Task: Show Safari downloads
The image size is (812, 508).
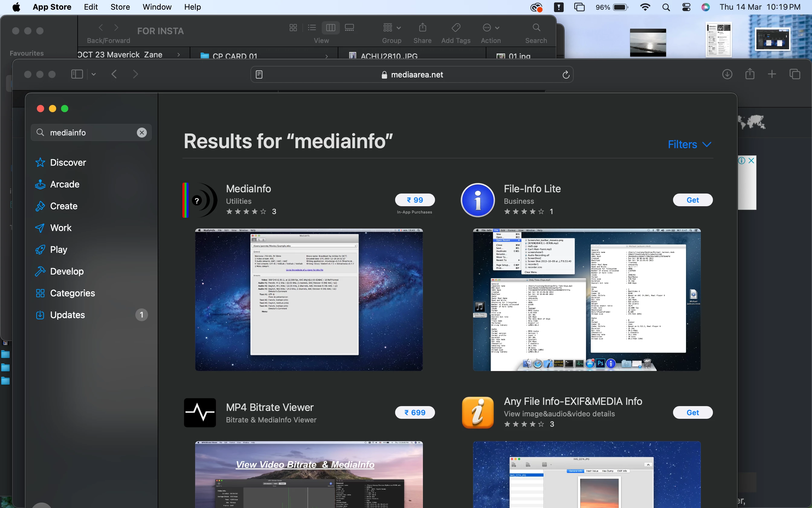Action: tap(727, 74)
